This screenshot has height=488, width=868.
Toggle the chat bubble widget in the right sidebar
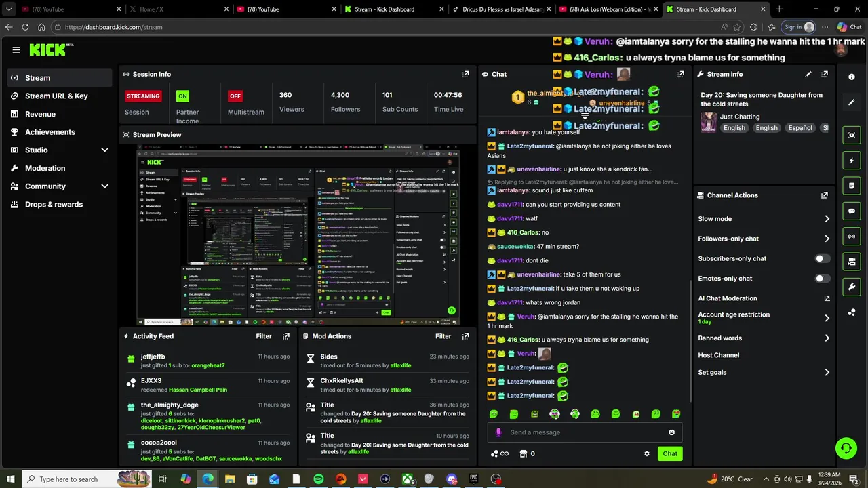[x=852, y=211]
